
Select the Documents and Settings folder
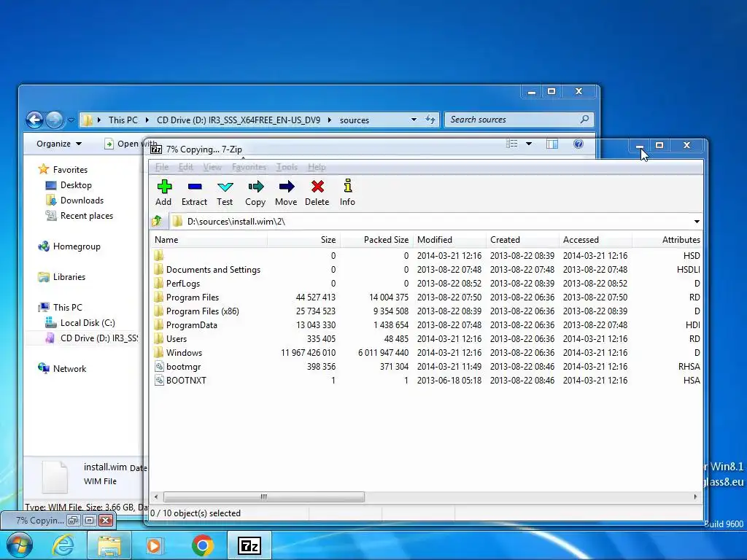tap(426, 270)
